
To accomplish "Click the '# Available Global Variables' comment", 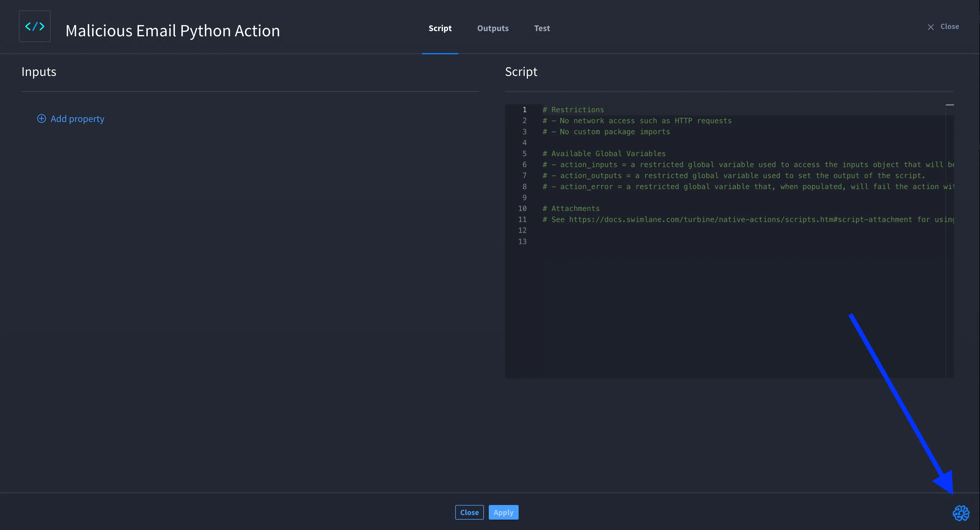I will coord(604,153).
